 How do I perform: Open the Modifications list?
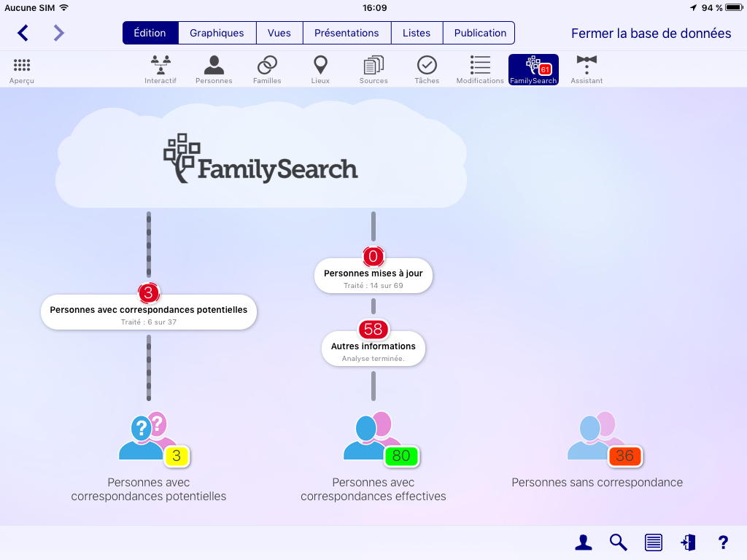coord(480,69)
